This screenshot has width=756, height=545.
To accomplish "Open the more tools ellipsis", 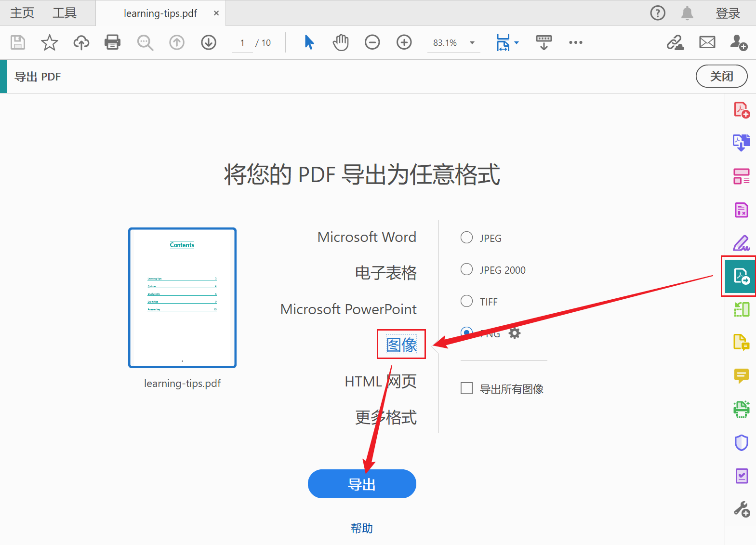I will (x=576, y=42).
